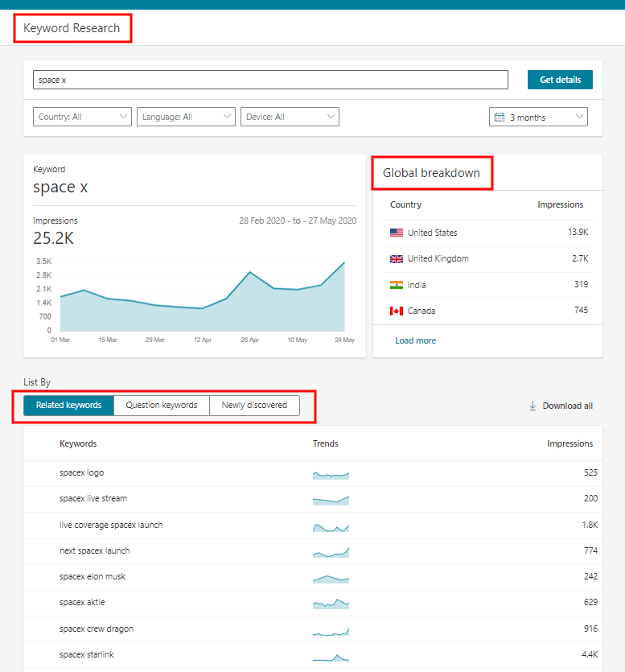This screenshot has height=672, width=625.
Task: Select the live coverage spacex launch keyword
Action: pos(111,525)
